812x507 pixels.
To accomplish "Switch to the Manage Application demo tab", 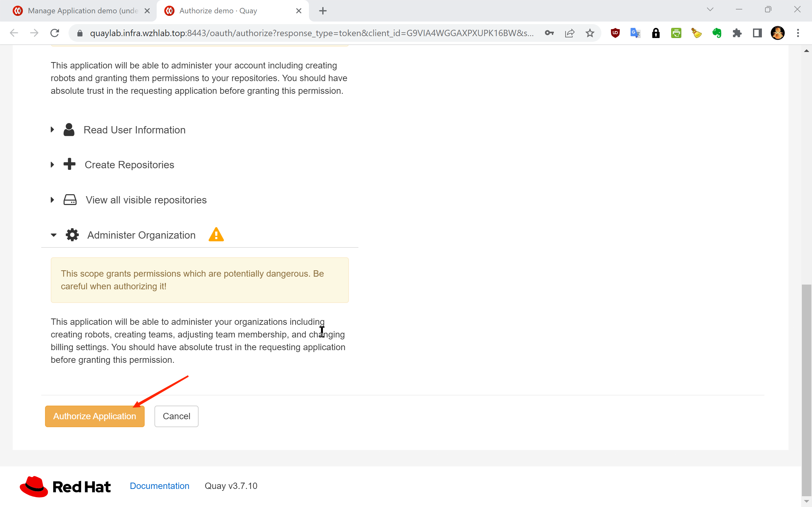I will coord(82,11).
